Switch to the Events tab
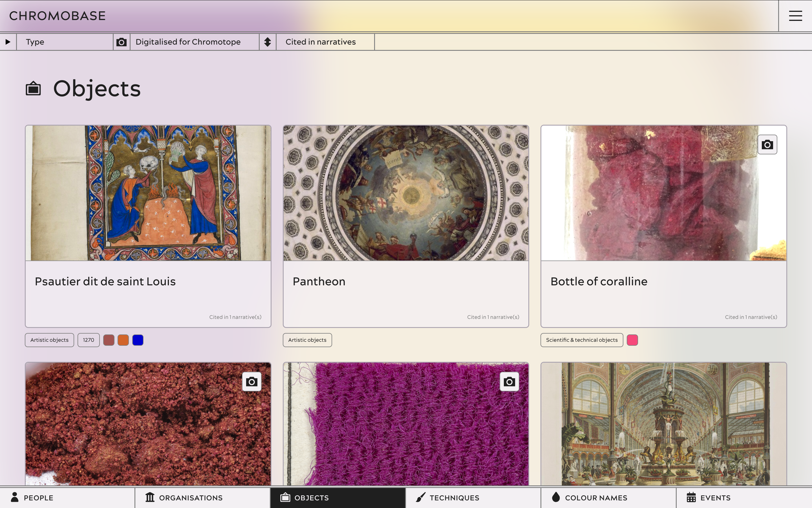Screen dimensions: 812x508 click(x=744, y=498)
